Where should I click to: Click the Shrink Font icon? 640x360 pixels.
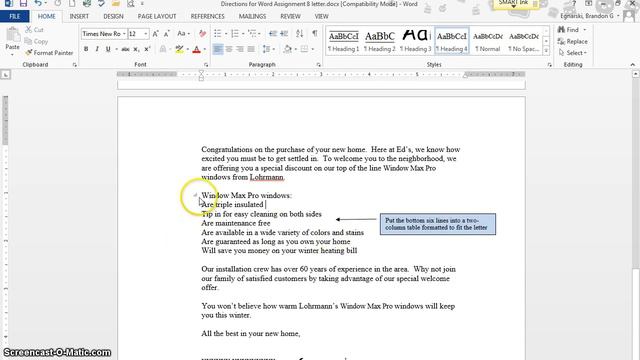pos(167,34)
